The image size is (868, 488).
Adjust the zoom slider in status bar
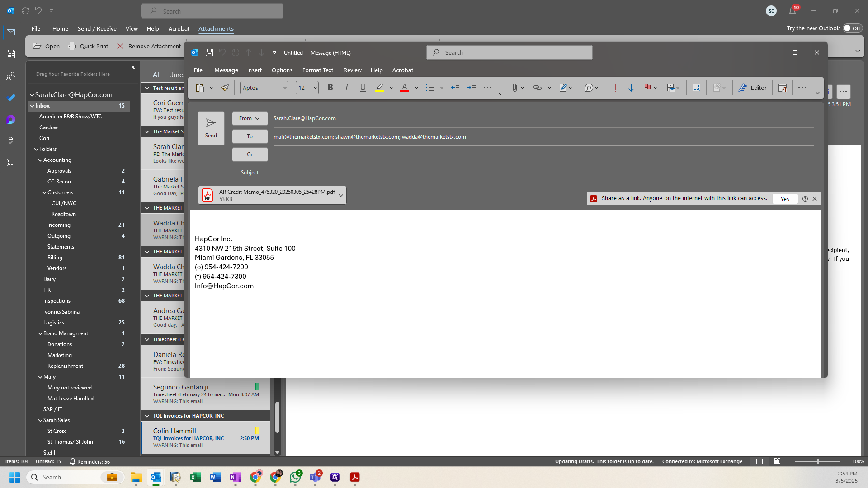[x=817, y=461]
